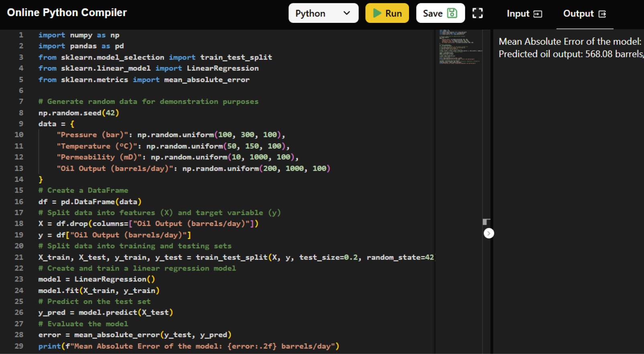Click the Mean Absolute Error output line

(x=569, y=41)
